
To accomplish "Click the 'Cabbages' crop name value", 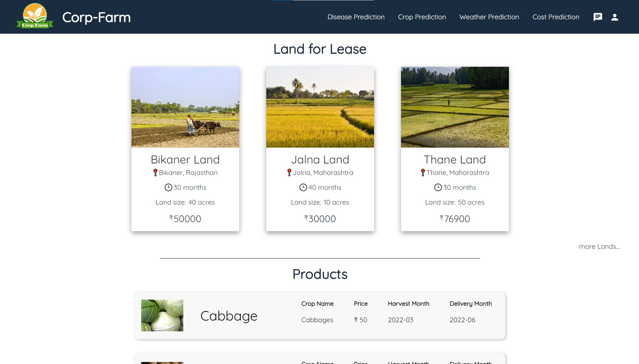I will 317,320.
